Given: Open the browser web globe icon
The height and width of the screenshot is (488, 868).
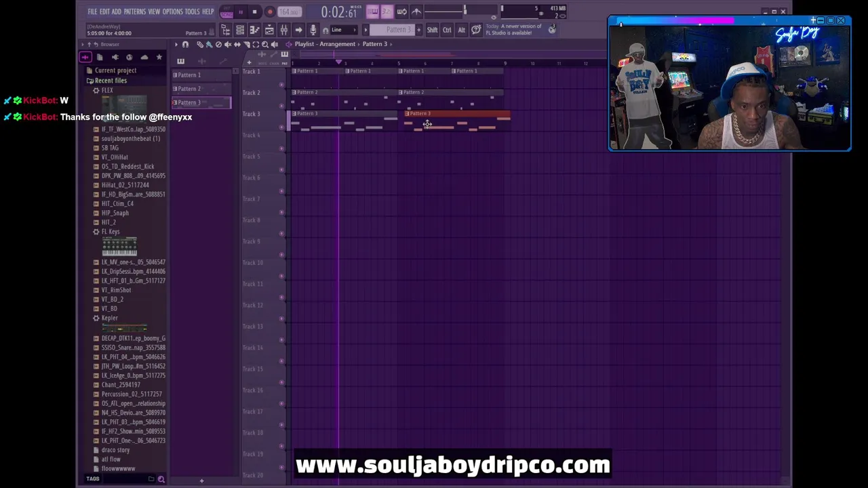Looking at the screenshot, I should [x=130, y=57].
